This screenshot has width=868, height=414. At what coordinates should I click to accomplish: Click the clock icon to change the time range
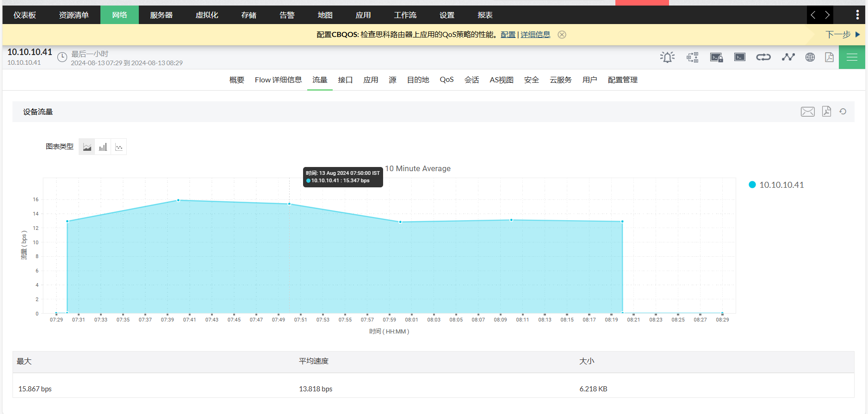point(62,57)
